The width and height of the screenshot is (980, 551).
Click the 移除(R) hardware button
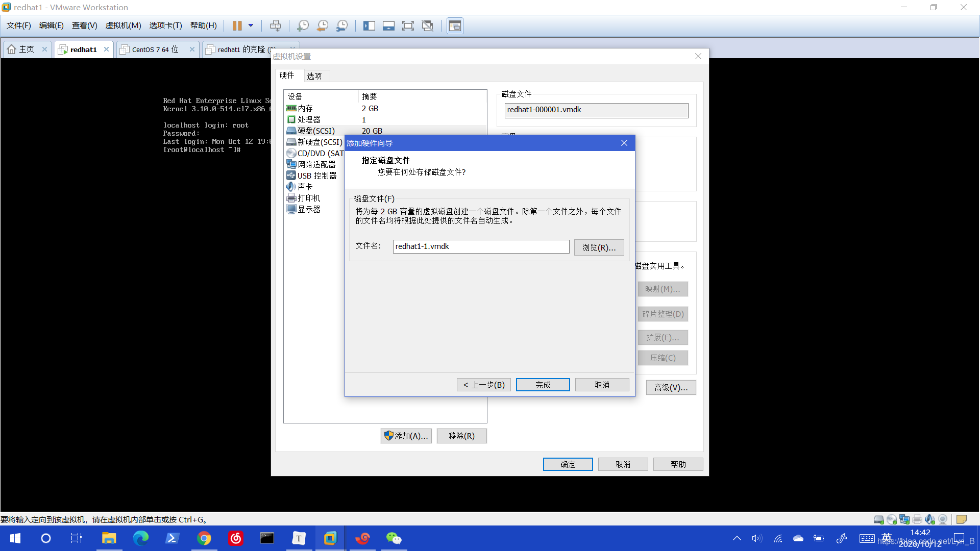pos(461,436)
